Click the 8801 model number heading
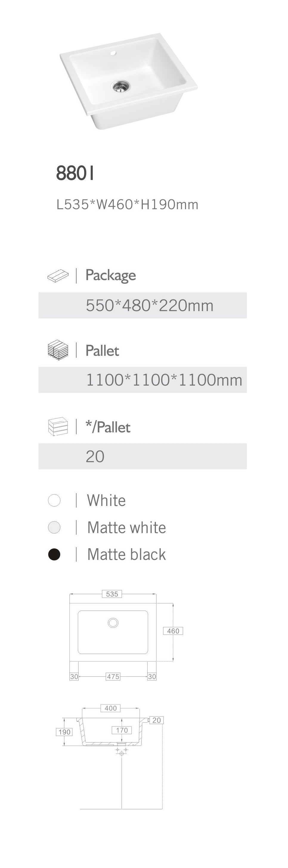 click(75, 173)
